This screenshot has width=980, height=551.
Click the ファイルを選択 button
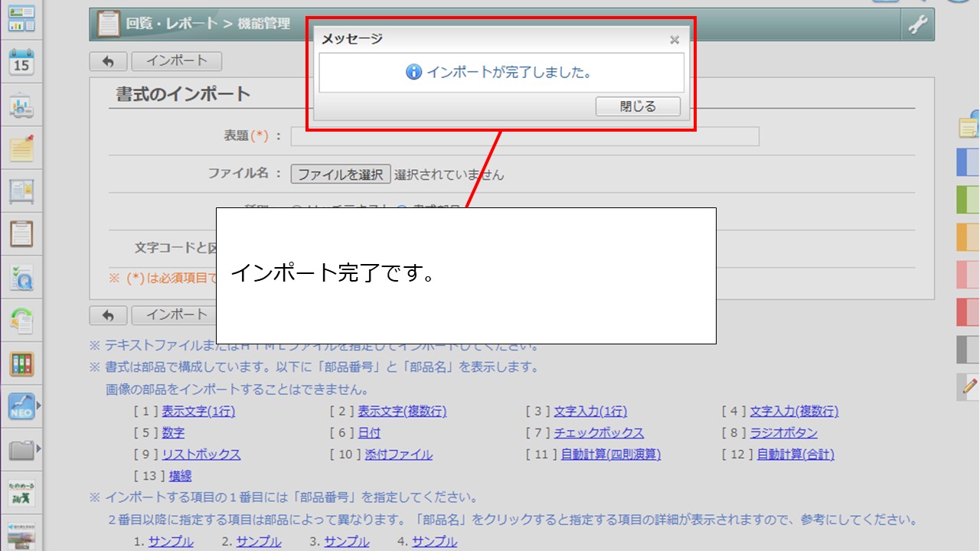341,174
